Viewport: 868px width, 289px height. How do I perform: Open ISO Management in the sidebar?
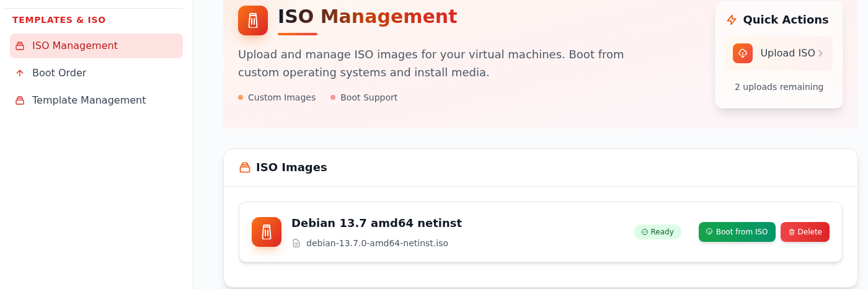click(96, 46)
